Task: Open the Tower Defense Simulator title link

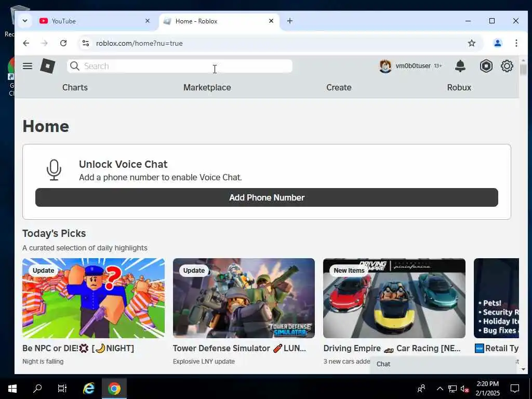Action: pyautogui.click(x=240, y=349)
